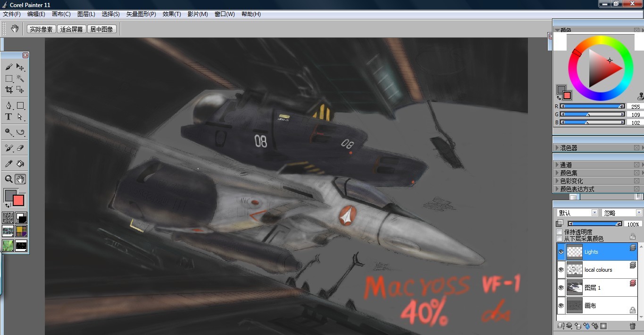The height and width of the screenshot is (335, 644).
Task: Expand the 通道 panel
Action: (557, 165)
